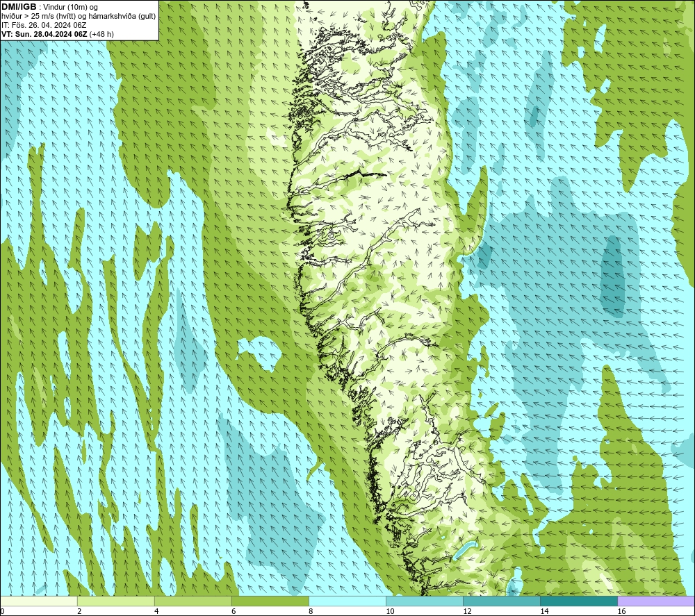Viewport: 695px width, 616px height.
Task: Click the olive green 6–8 m/s legend swatch
Action: tap(270, 601)
